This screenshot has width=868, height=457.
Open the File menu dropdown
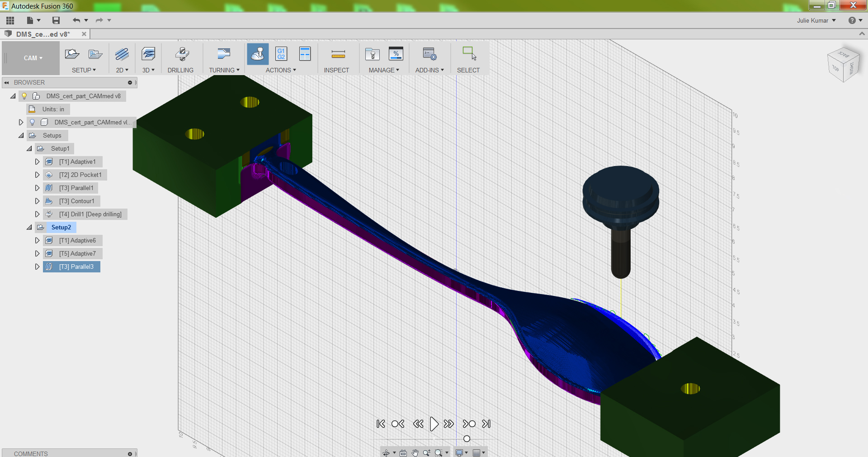[x=33, y=20]
